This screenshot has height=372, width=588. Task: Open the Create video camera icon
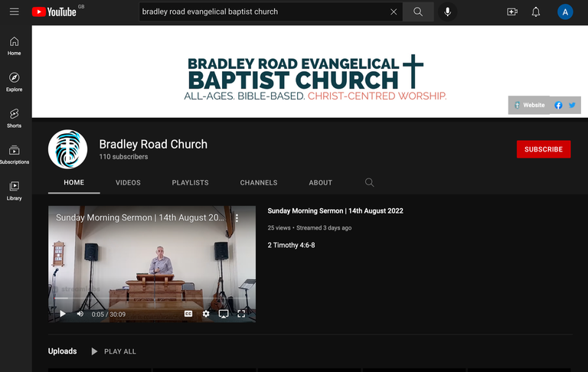pos(512,12)
